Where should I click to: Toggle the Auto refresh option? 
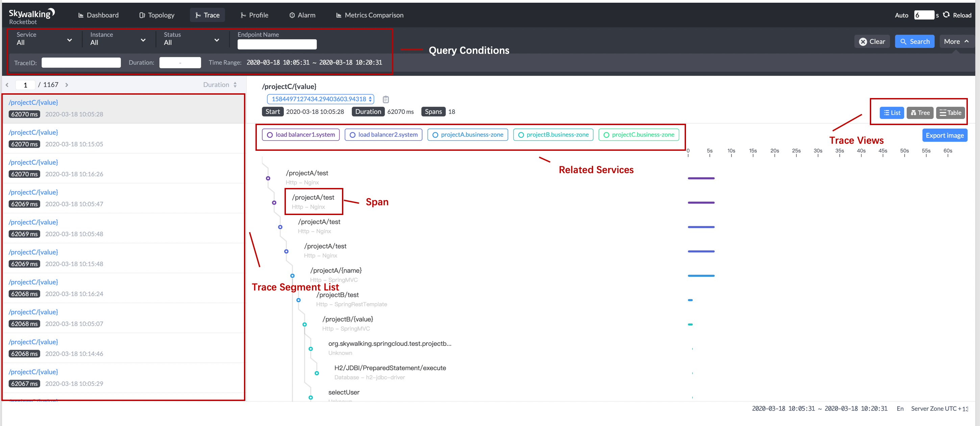pyautogui.click(x=901, y=15)
